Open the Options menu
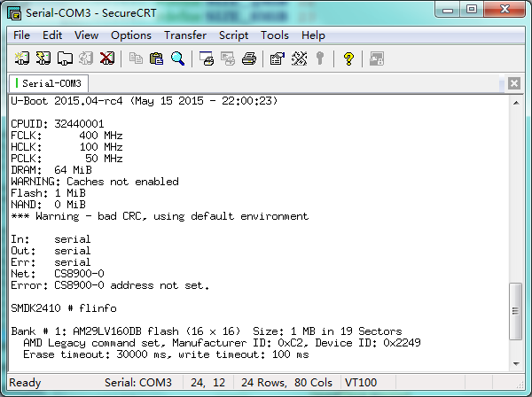The image size is (532, 397). pos(131,35)
